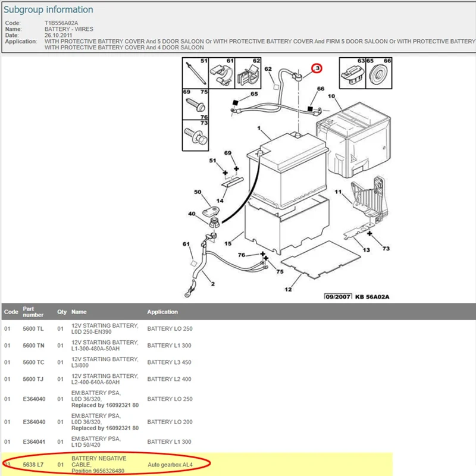The width and height of the screenshot is (476, 476).
Task: Click the Name column header
Action: 79,312
